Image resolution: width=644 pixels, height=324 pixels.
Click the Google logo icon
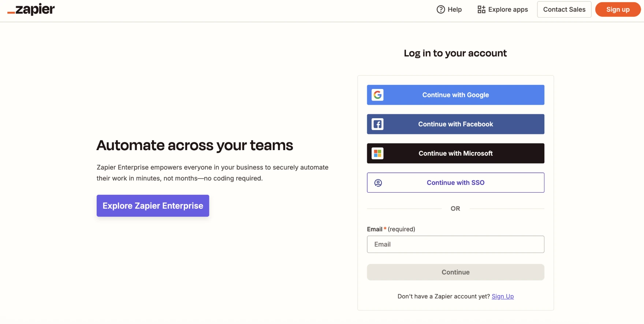[x=377, y=95]
